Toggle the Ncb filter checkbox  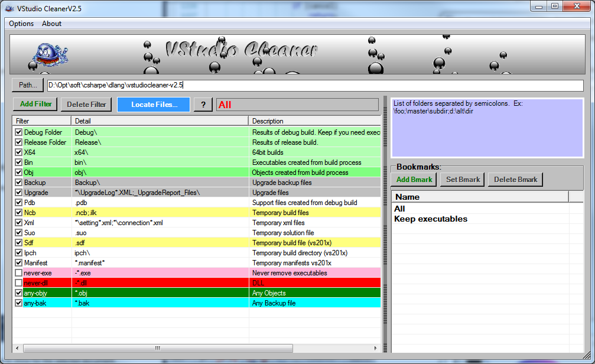point(18,213)
